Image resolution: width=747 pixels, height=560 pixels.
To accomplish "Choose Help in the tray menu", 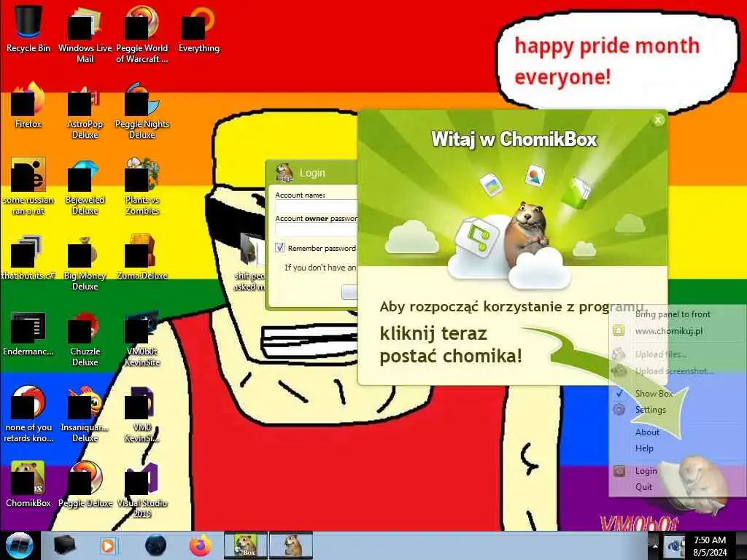I will coord(644,448).
